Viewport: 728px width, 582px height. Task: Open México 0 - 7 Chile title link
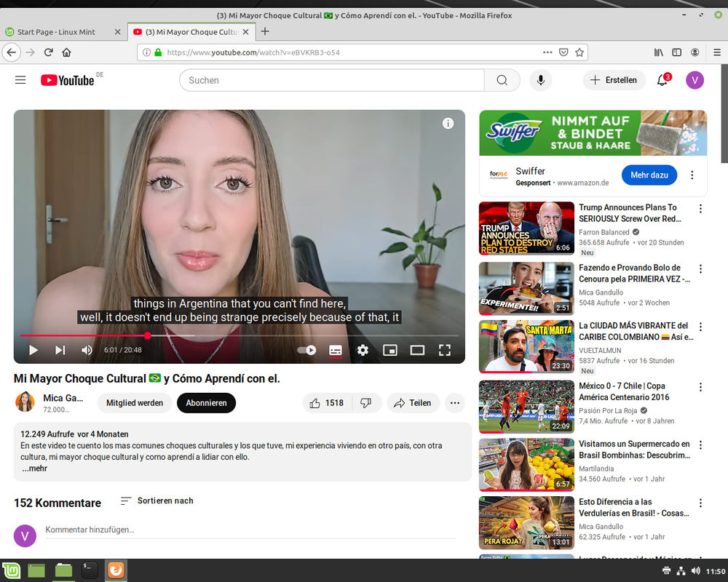(x=624, y=391)
